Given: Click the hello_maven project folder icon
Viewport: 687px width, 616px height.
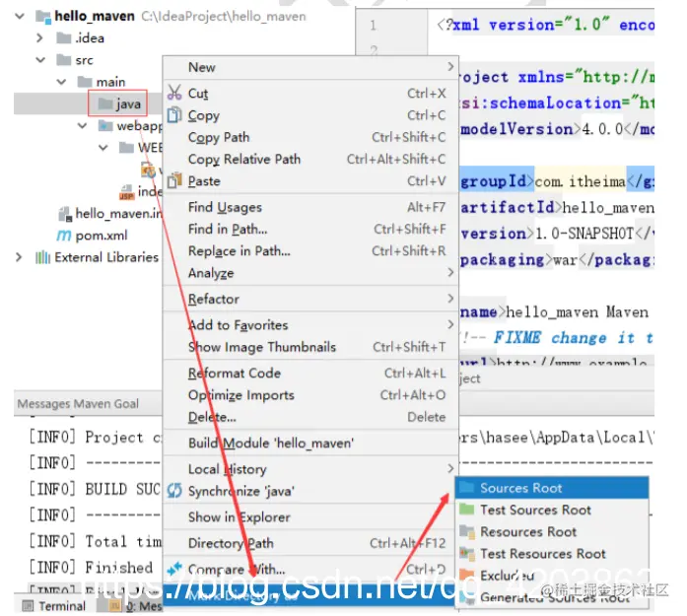Looking at the screenshot, I should (43, 17).
